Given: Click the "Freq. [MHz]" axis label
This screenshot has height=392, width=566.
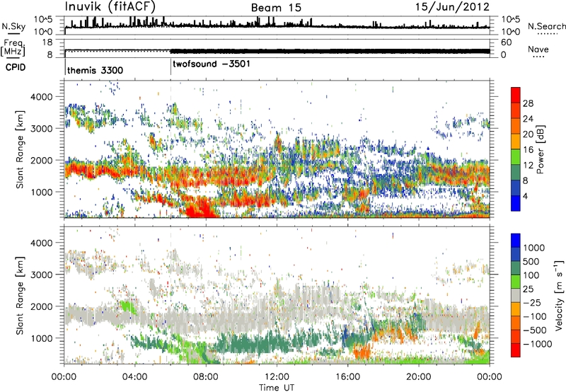Looking at the screenshot, I should click(x=13, y=47).
